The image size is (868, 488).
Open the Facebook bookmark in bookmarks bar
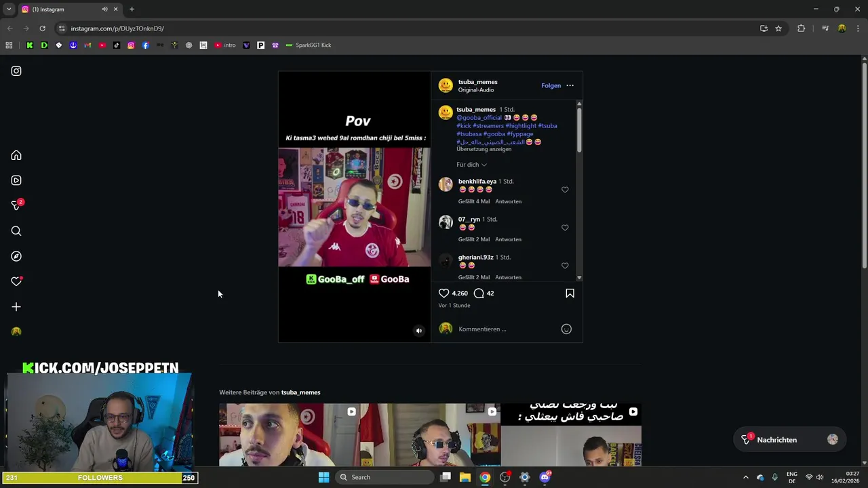(x=145, y=45)
